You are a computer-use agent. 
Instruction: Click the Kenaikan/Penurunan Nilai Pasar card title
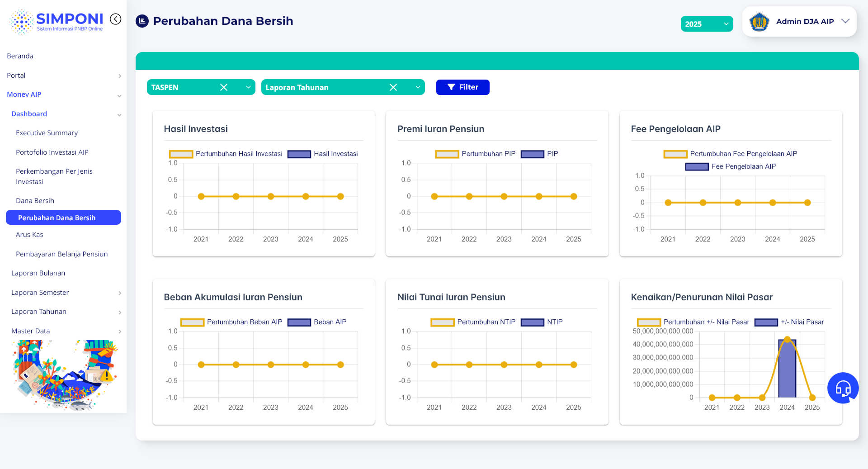[x=702, y=297]
